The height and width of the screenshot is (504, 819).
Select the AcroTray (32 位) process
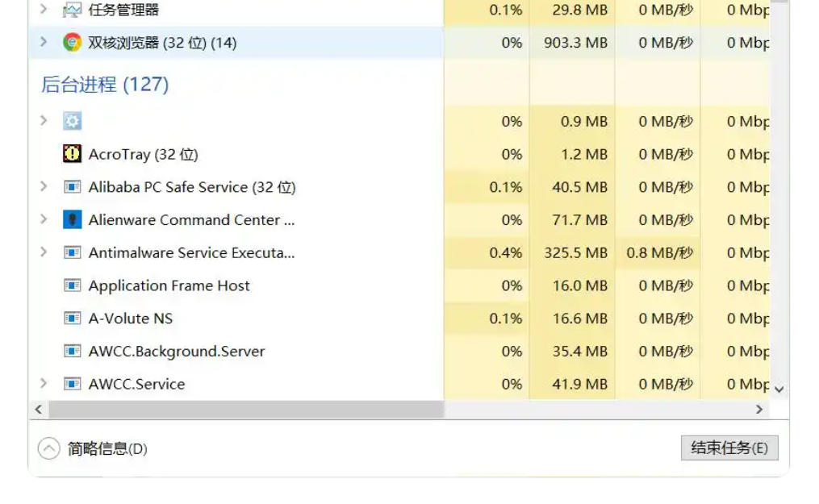coord(143,155)
